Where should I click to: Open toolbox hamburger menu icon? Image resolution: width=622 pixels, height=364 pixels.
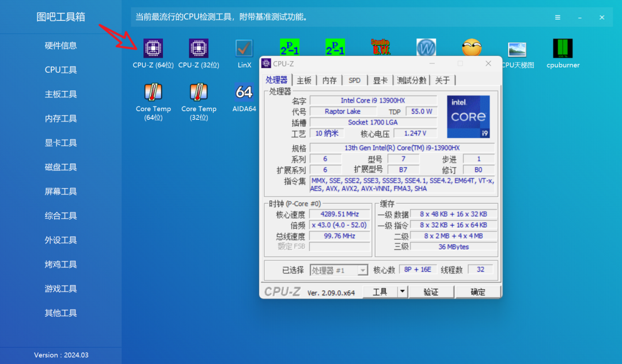557,17
